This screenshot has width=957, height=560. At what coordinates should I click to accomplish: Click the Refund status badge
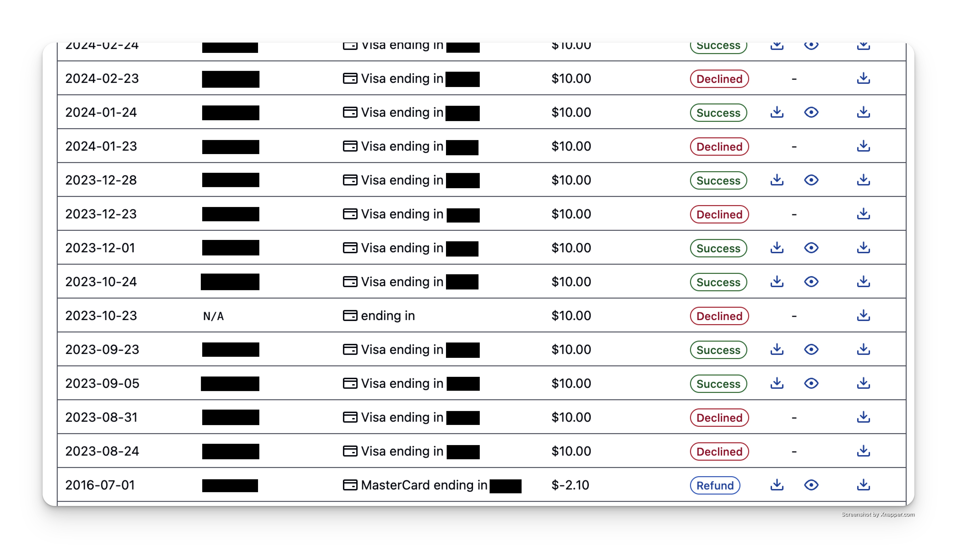pos(715,486)
